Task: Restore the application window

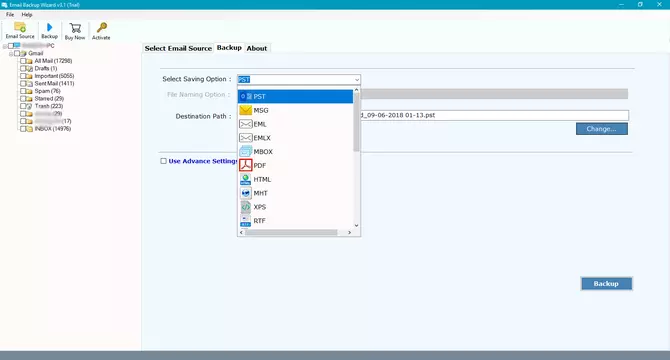Action: [x=640, y=4]
